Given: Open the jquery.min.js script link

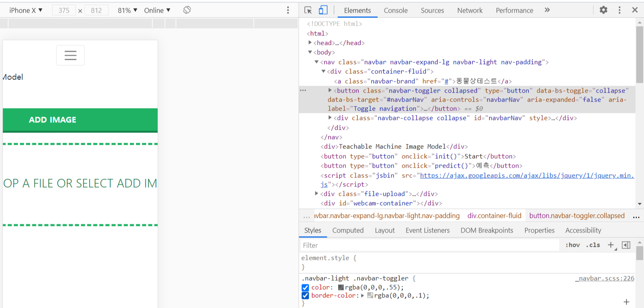Looking at the screenshot, I should point(527,176).
